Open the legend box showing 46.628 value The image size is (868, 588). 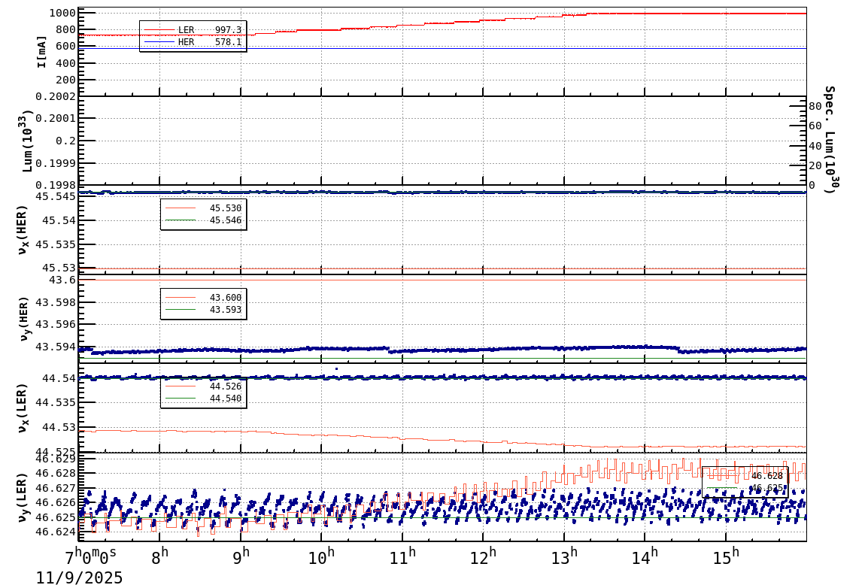(745, 482)
